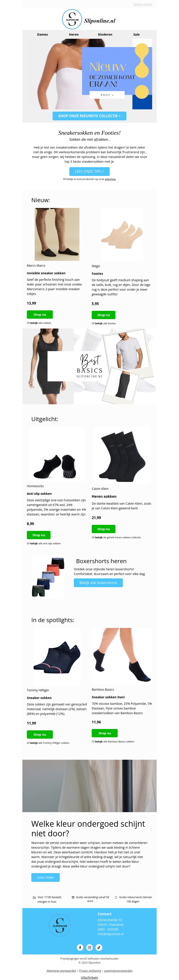The width and height of the screenshot is (179, 980).
Task: Open the Privacy verklaring link
Action: click(90, 971)
